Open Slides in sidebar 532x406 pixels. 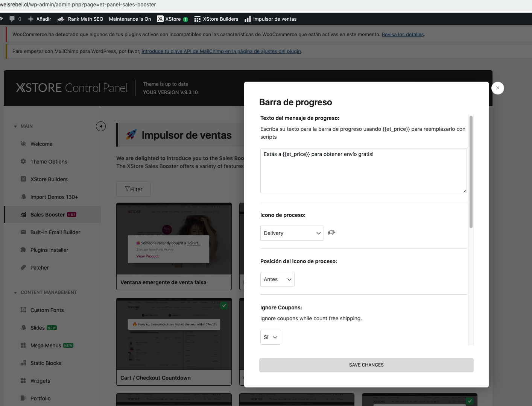pyautogui.click(x=38, y=328)
